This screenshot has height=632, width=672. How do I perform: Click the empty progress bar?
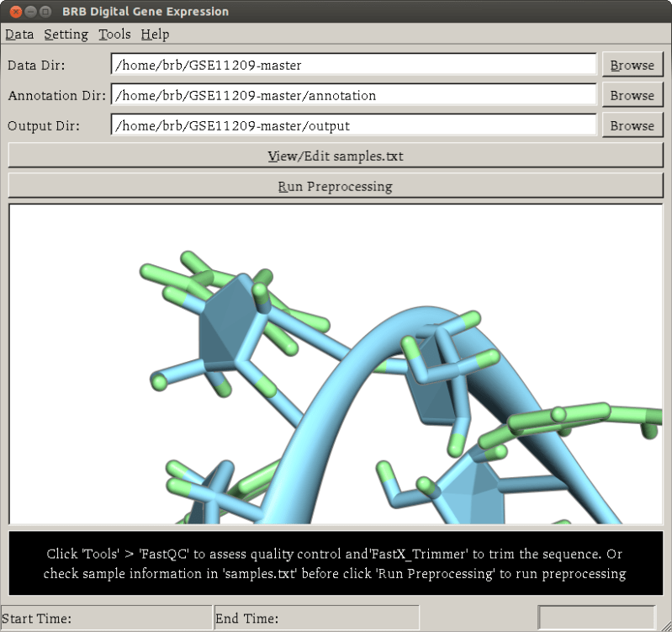[596, 618]
